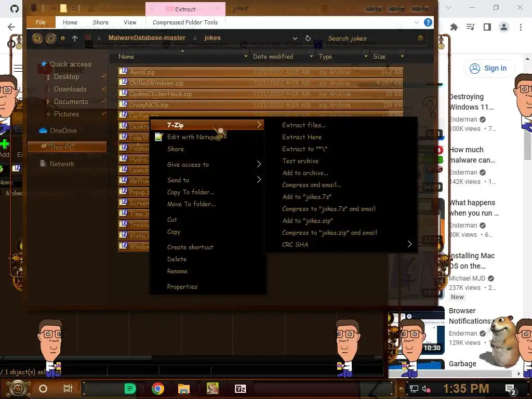Choose Extract Here
532x399 pixels.
click(302, 137)
